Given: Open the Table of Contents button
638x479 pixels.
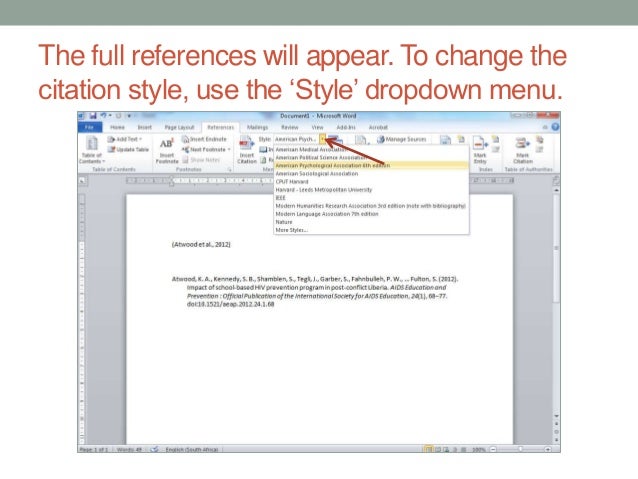Looking at the screenshot, I should (92, 150).
